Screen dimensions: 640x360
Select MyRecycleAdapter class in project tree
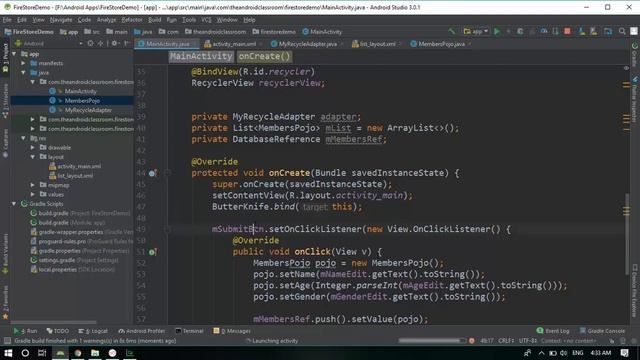tap(88, 110)
